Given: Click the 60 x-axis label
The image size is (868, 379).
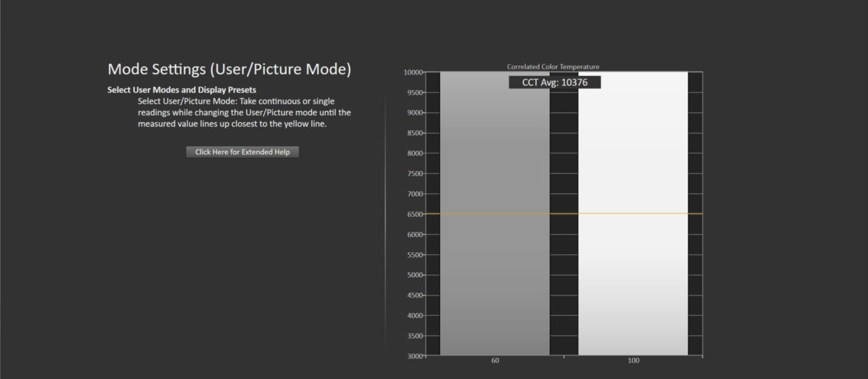Looking at the screenshot, I should (x=495, y=361).
